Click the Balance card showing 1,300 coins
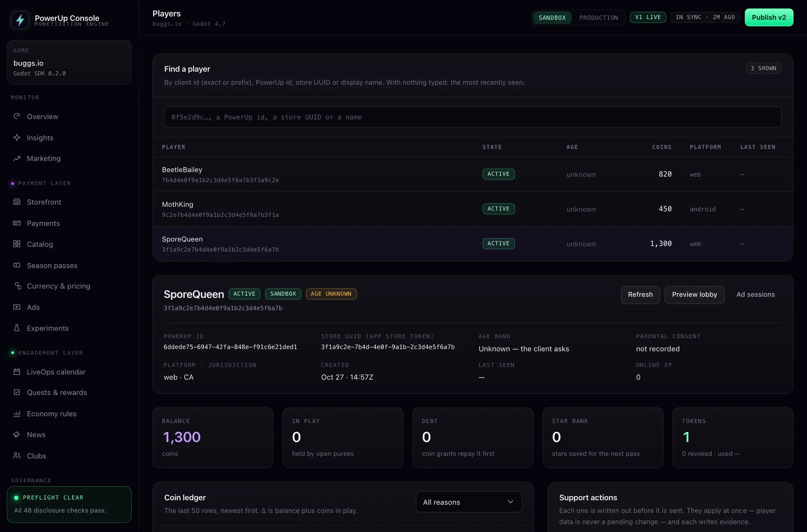Screen dimensions: 807x532 213,438
